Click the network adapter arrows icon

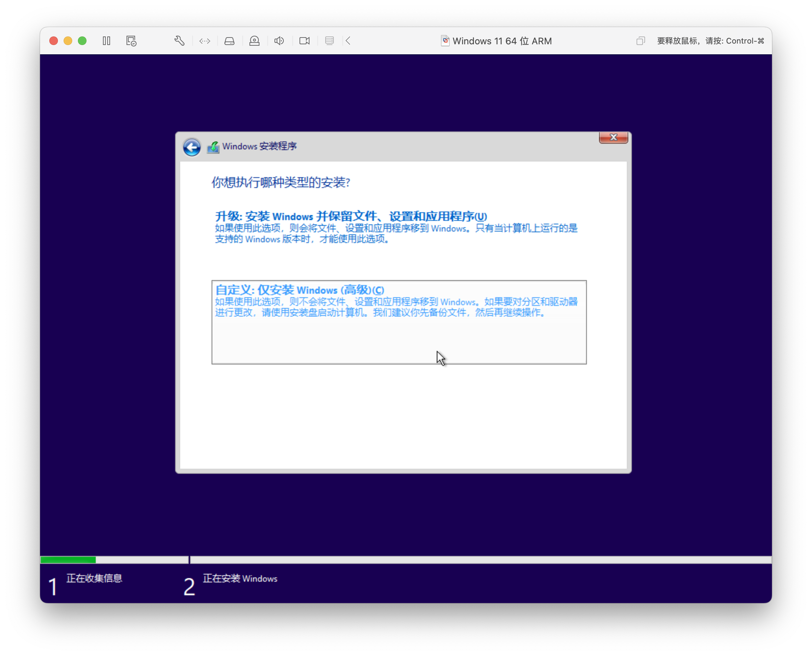click(204, 41)
